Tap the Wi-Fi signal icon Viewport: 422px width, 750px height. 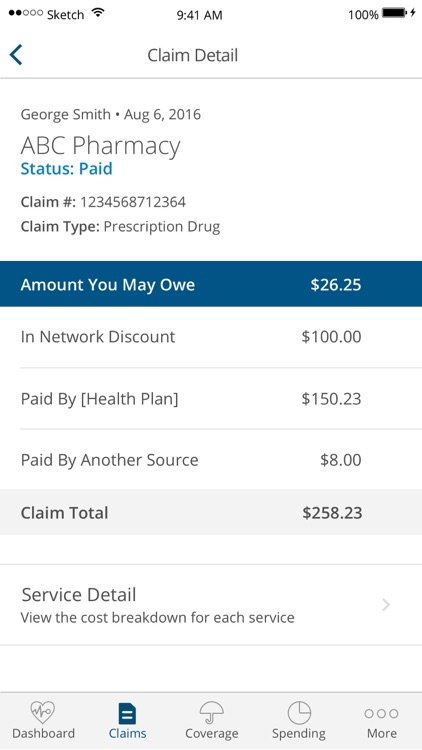click(98, 13)
